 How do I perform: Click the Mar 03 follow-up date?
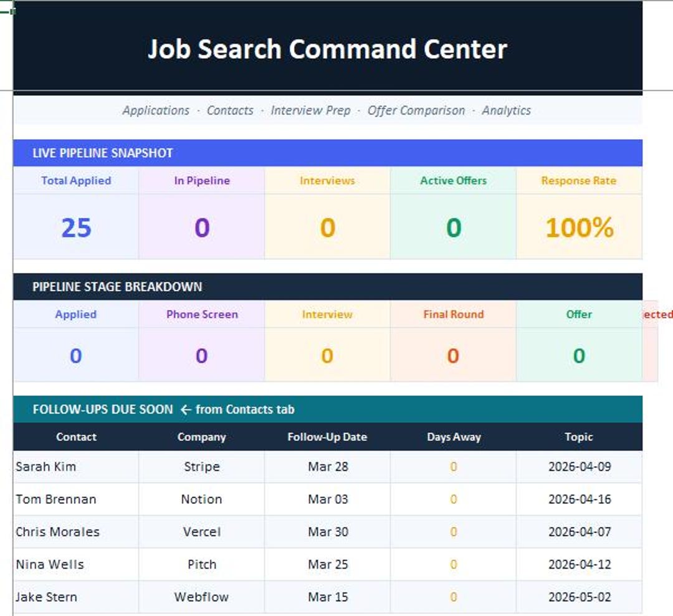click(328, 499)
